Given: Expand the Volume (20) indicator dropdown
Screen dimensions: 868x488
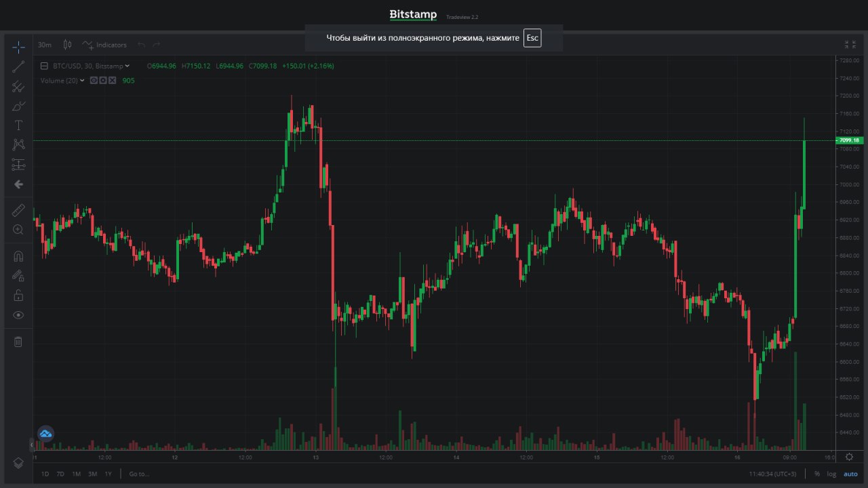Looking at the screenshot, I should [83, 80].
